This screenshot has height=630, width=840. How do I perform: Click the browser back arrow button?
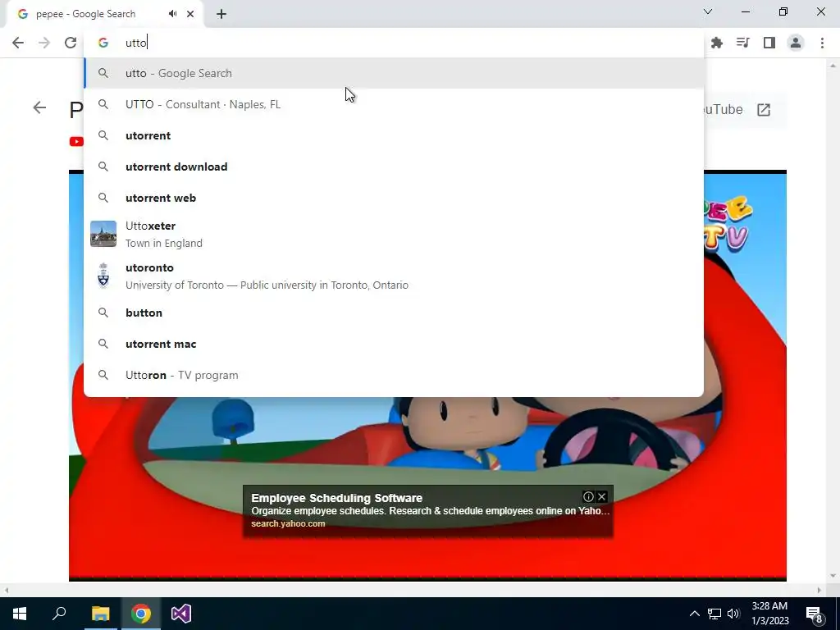point(18,43)
